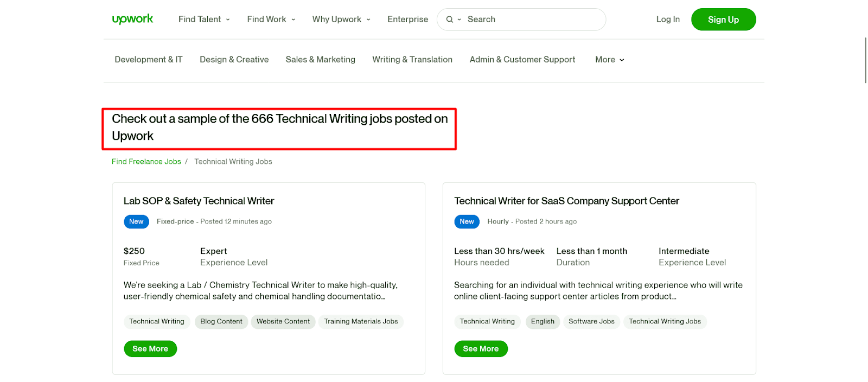This screenshot has width=868, height=382.
Task: Select the Training Materials Jobs tag
Action: click(361, 322)
